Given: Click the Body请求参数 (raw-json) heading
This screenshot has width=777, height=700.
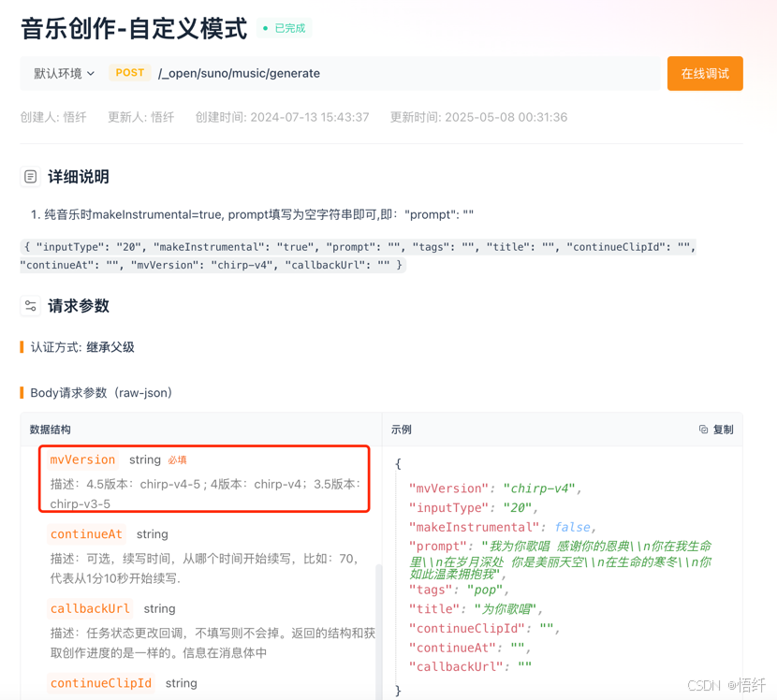Looking at the screenshot, I should click(x=101, y=393).
